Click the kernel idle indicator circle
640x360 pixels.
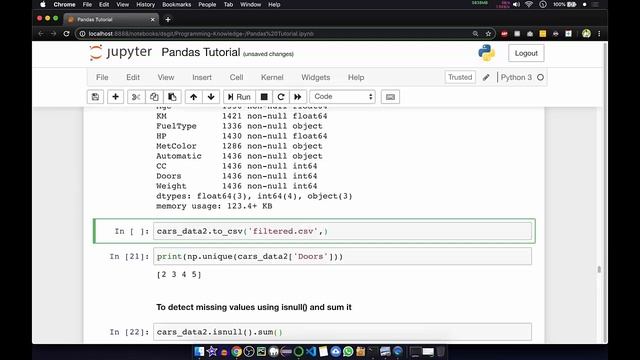click(540, 77)
